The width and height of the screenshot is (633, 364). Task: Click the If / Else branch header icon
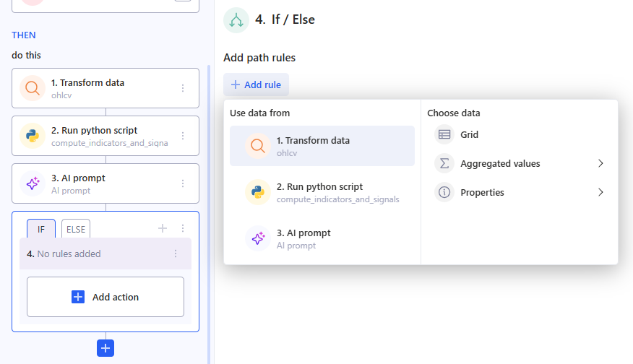pos(236,20)
